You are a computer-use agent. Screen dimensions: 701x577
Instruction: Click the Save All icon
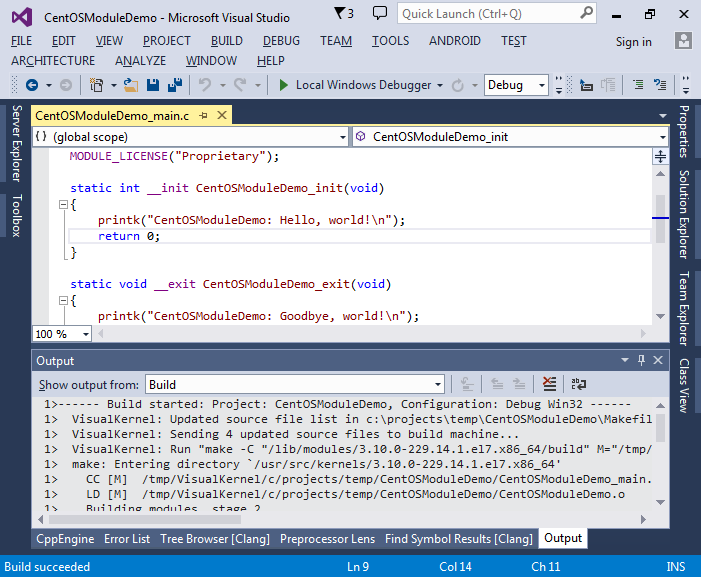[x=175, y=85]
